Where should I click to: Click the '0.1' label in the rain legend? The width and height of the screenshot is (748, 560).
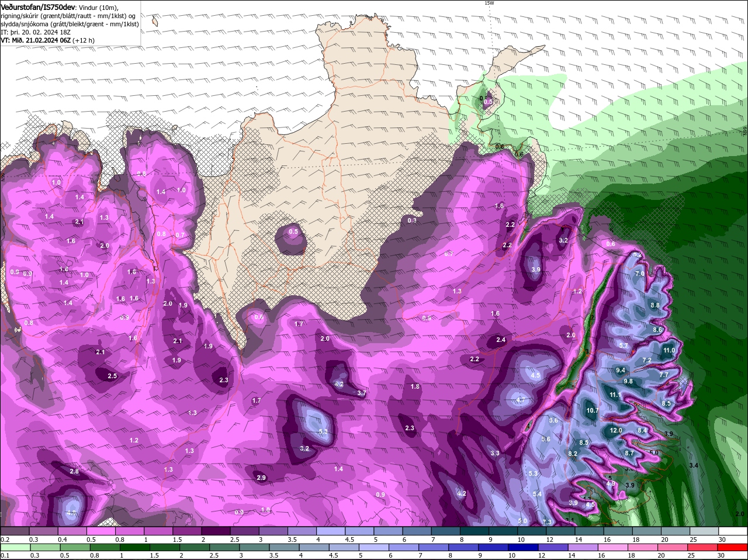(x=5, y=555)
